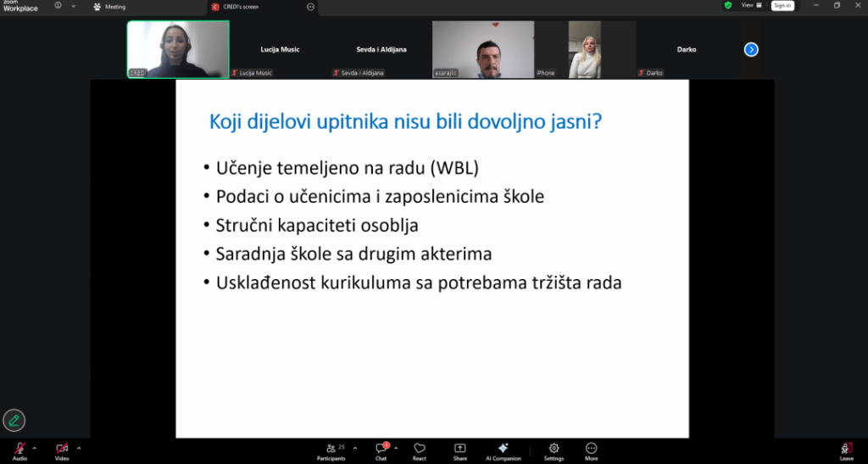Switch to the Meeting tab
The height and width of the screenshot is (464, 868).
pyautogui.click(x=109, y=7)
